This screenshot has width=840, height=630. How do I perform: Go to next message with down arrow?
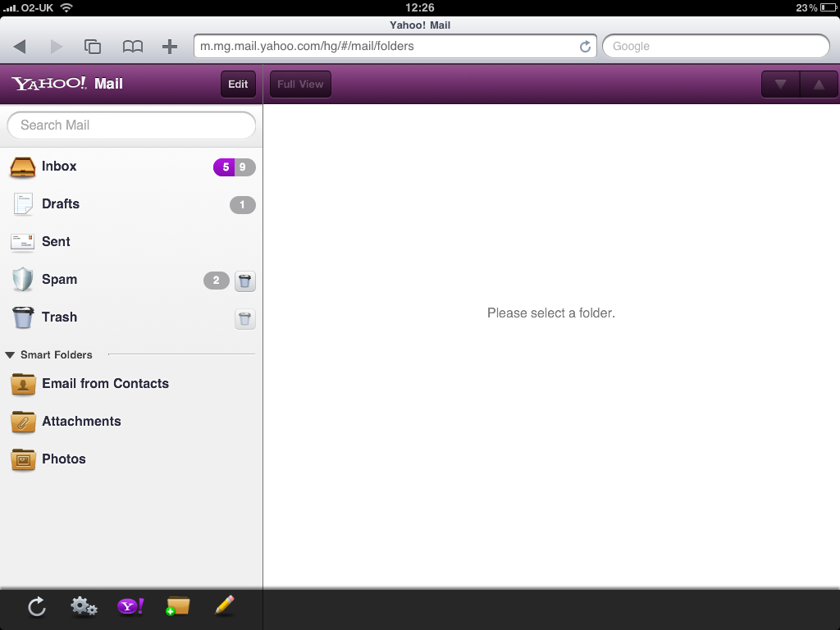781,84
